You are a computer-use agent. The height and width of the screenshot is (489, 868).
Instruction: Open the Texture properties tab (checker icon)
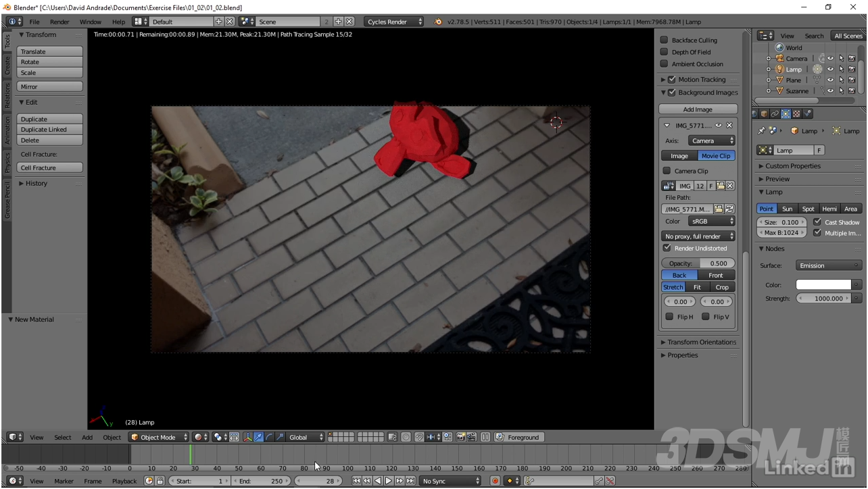796,114
